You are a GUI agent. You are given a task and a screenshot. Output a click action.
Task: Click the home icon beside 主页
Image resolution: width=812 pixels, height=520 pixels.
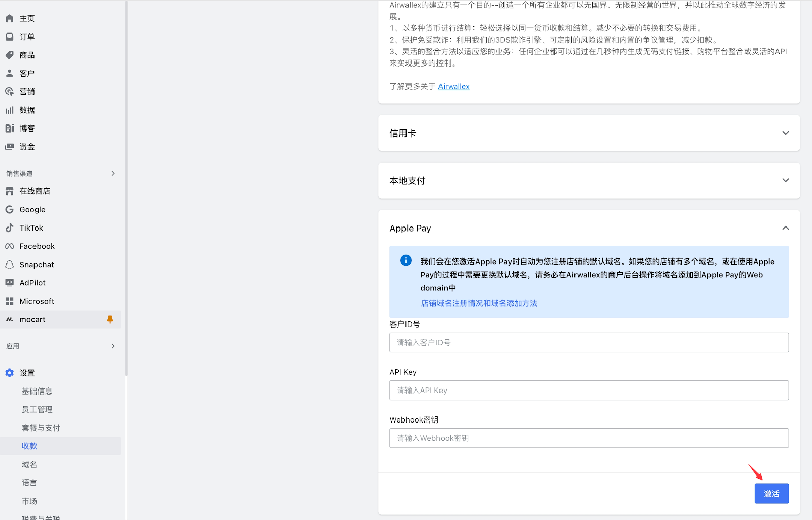[x=9, y=18]
